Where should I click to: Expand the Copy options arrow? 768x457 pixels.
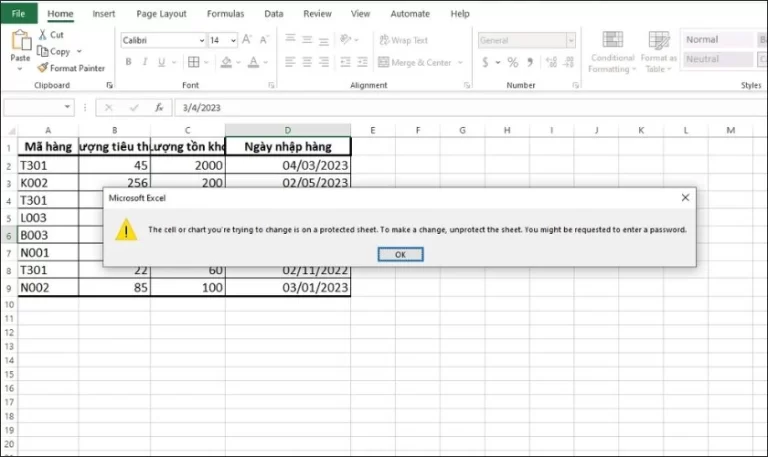tap(79, 51)
